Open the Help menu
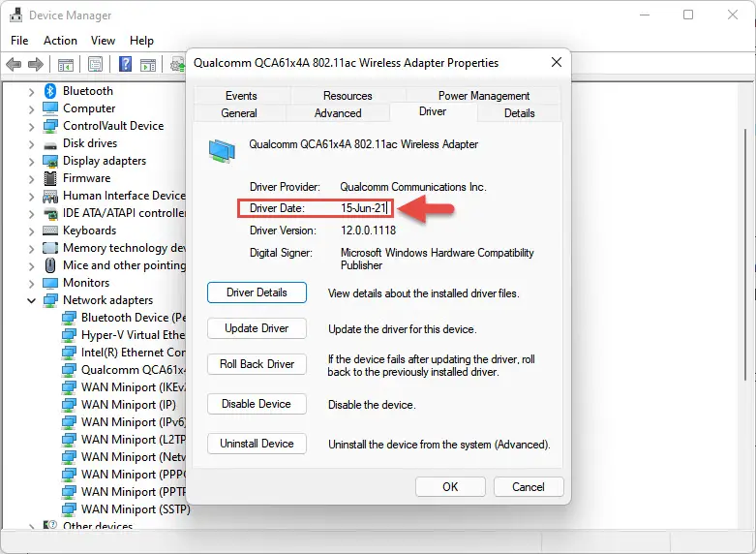 (141, 41)
